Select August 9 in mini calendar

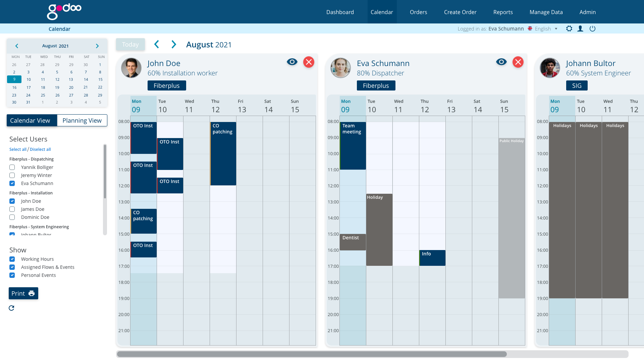tap(14, 79)
